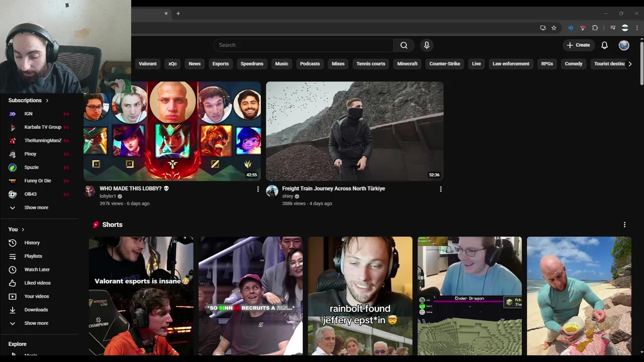The height and width of the screenshot is (362, 644).
Task: Open the Olli43 channel icon
Action: pyautogui.click(x=13, y=194)
